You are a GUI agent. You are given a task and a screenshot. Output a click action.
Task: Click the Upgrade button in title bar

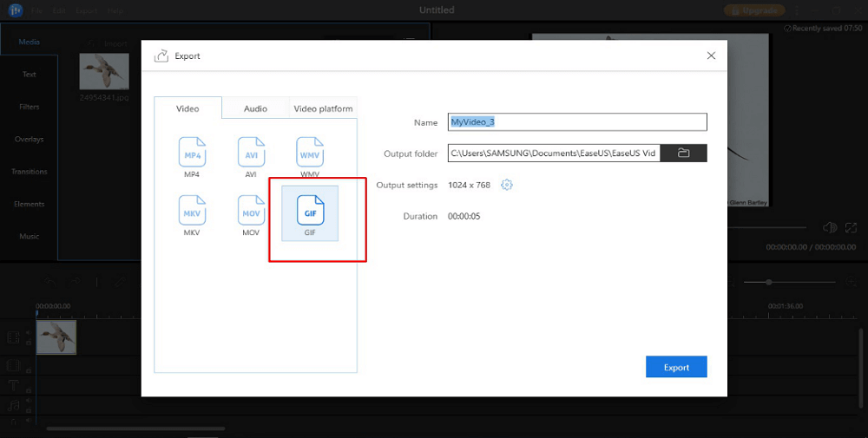tap(754, 10)
